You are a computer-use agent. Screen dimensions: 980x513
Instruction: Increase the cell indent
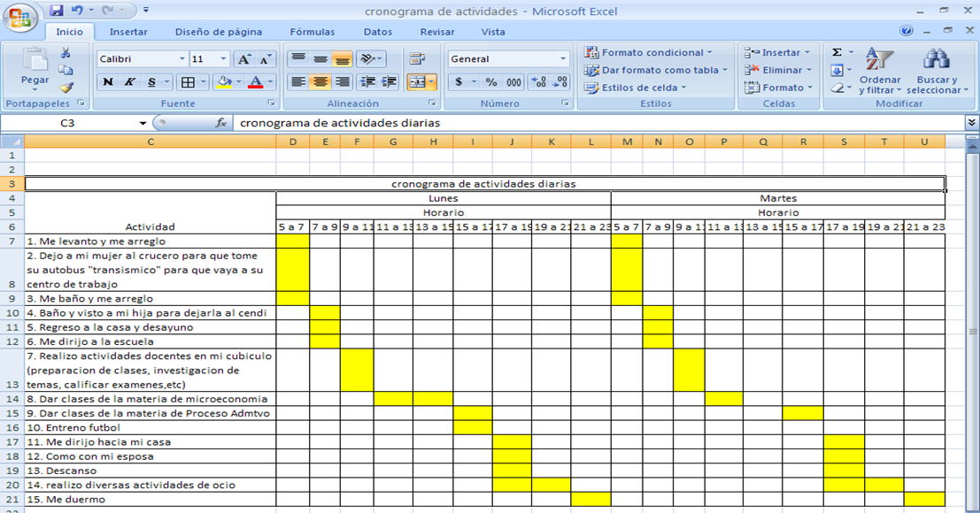pyautogui.click(x=390, y=81)
